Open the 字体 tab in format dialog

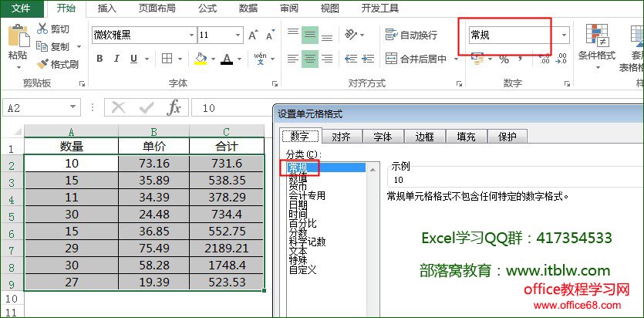(383, 137)
